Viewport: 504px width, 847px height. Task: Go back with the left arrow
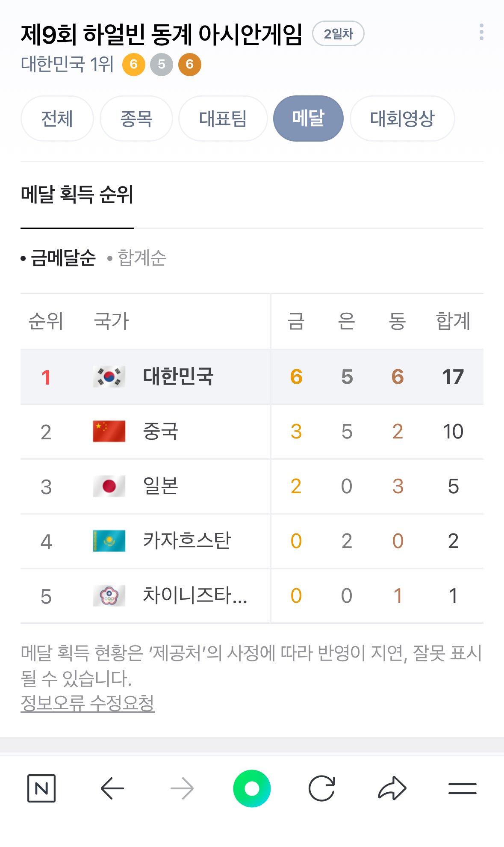point(112,788)
